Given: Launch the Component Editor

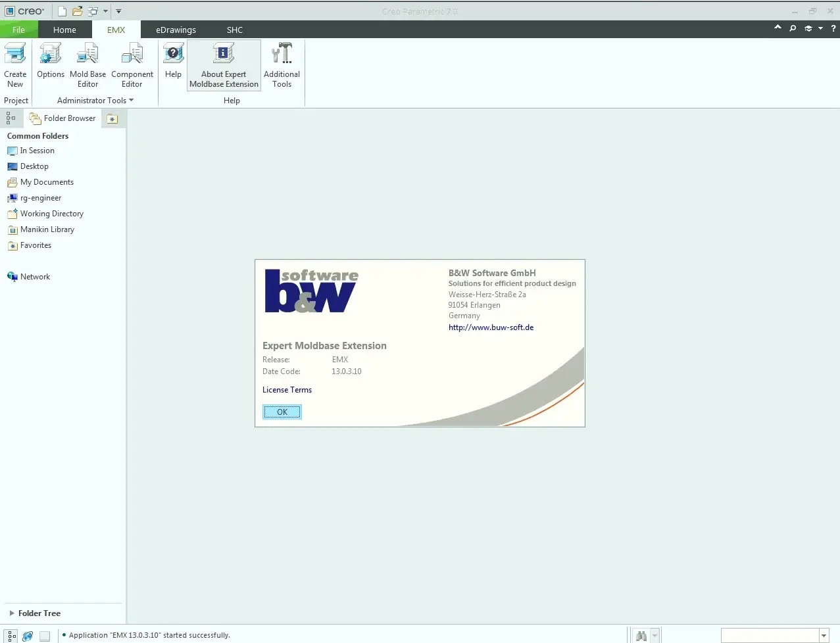Looking at the screenshot, I should point(132,64).
